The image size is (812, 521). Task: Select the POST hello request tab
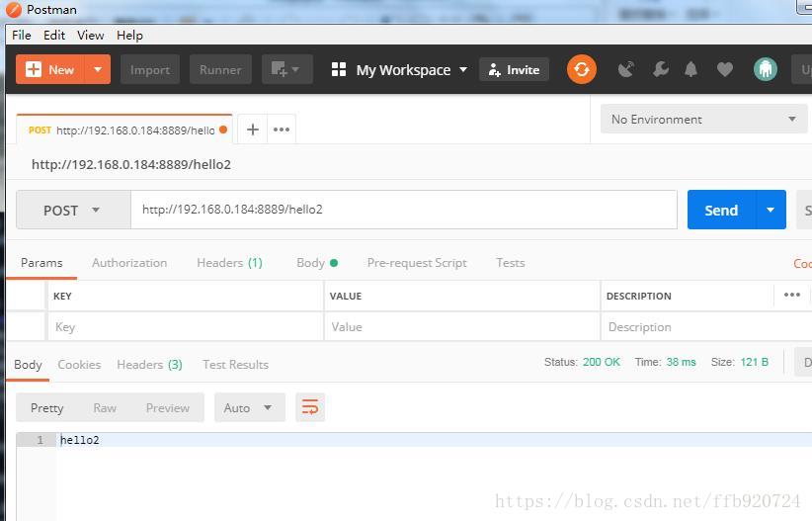tap(124, 130)
